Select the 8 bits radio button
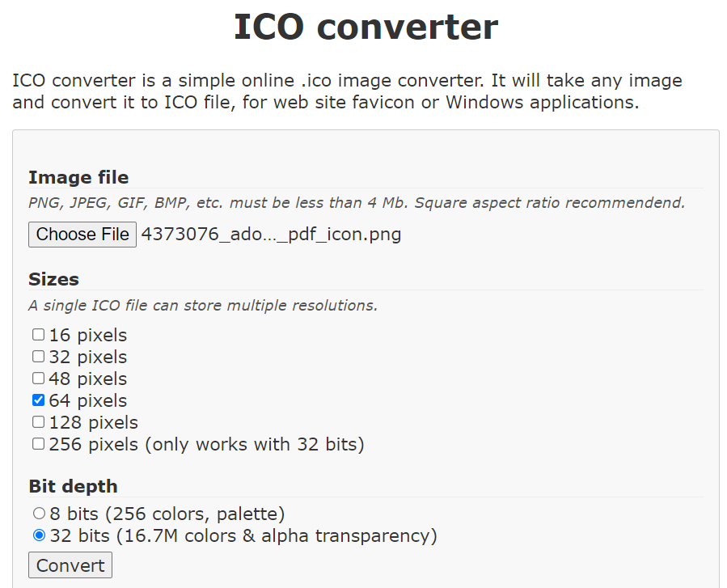 click(x=39, y=514)
